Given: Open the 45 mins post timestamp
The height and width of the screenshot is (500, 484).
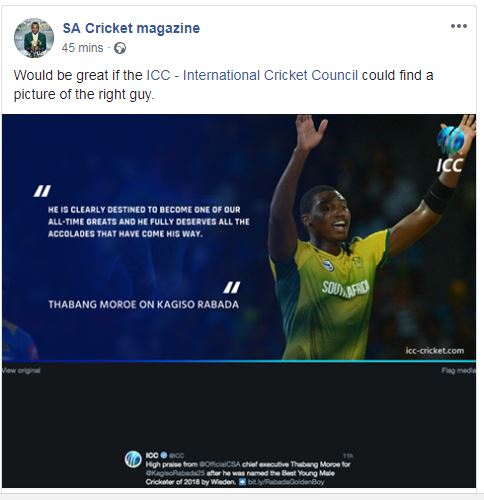Looking at the screenshot, I should pos(82,48).
